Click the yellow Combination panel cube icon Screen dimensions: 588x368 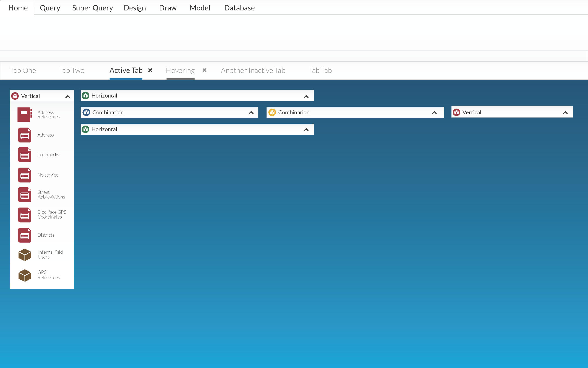272,112
